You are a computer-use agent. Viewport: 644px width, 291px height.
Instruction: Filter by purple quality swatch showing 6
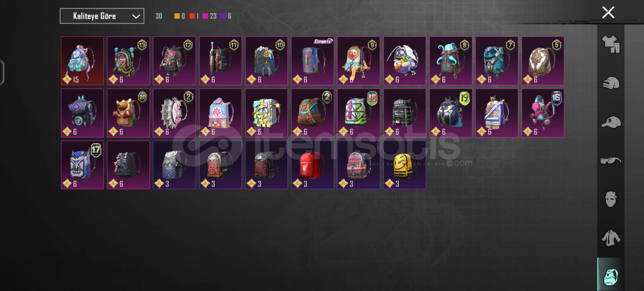[224, 16]
